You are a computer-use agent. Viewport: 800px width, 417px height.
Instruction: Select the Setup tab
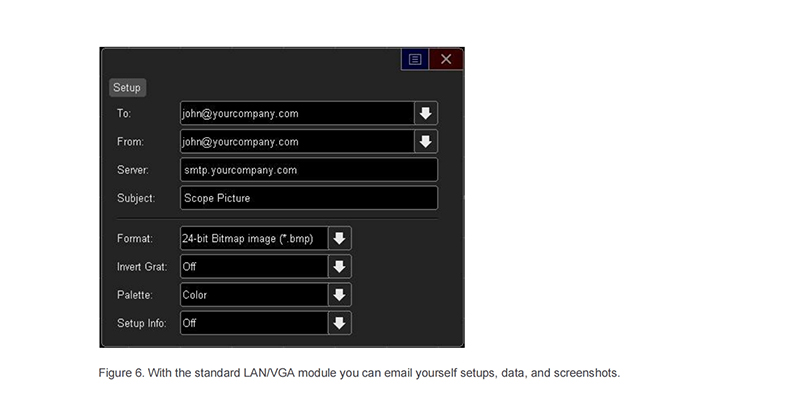[x=127, y=87]
